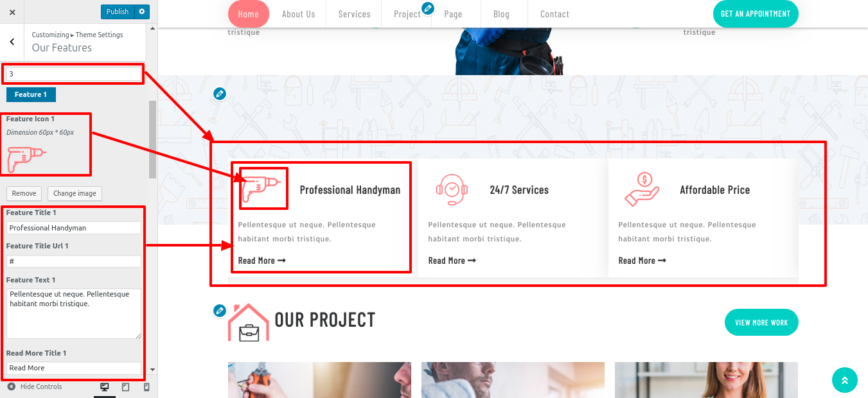
Task: Click the Feature Title 1 input field
Action: [74, 228]
